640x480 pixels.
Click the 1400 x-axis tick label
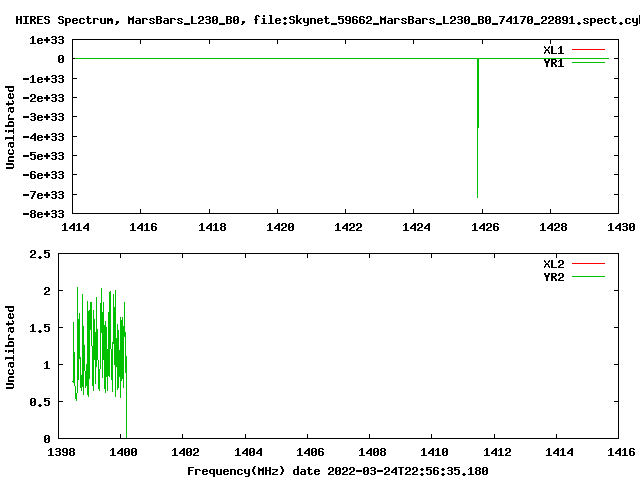tap(123, 452)
